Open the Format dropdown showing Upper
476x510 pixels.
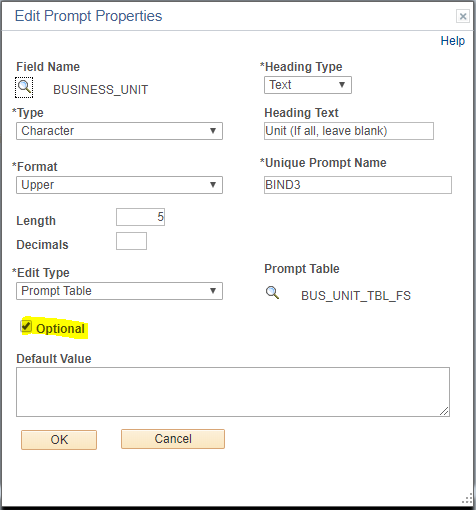point(119,185)
